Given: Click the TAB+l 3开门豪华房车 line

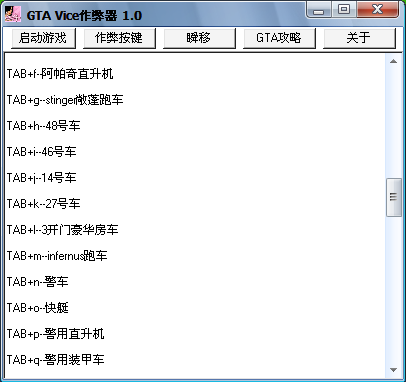Looking at the screenshot, I should click(63, 230).
